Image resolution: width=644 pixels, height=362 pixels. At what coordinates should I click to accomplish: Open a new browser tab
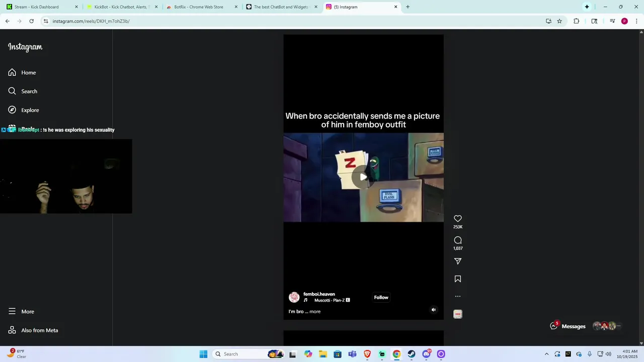point(408,7)
